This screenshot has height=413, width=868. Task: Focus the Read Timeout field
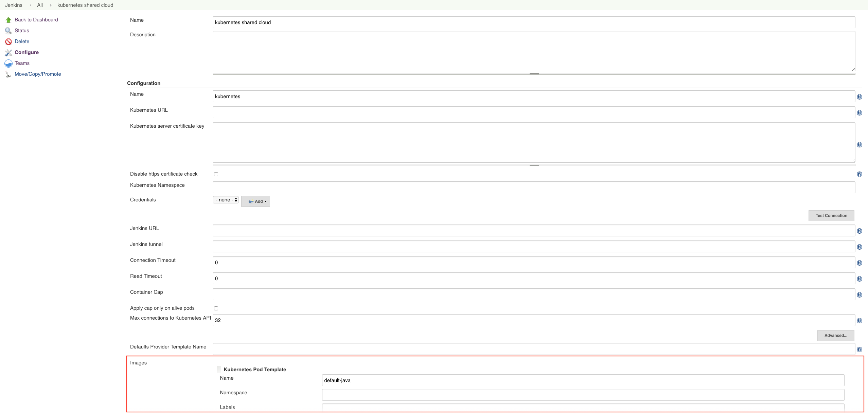(x=534, y=279)
